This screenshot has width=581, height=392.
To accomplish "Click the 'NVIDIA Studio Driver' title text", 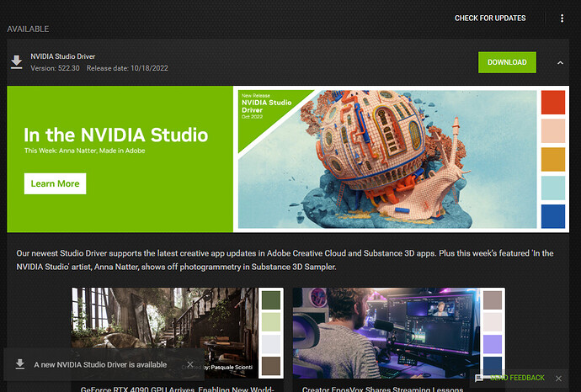I will click(x=62, y=56).
